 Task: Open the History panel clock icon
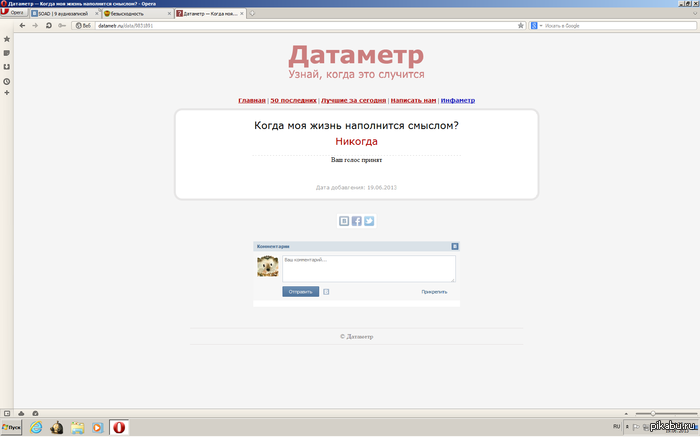coord(7,82)
